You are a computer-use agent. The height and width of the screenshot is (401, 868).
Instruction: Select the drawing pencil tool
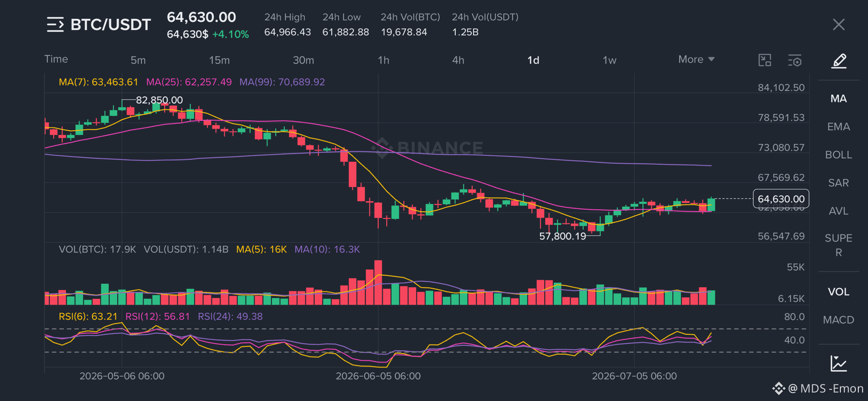pyautogui.click(x=839, y=61)
